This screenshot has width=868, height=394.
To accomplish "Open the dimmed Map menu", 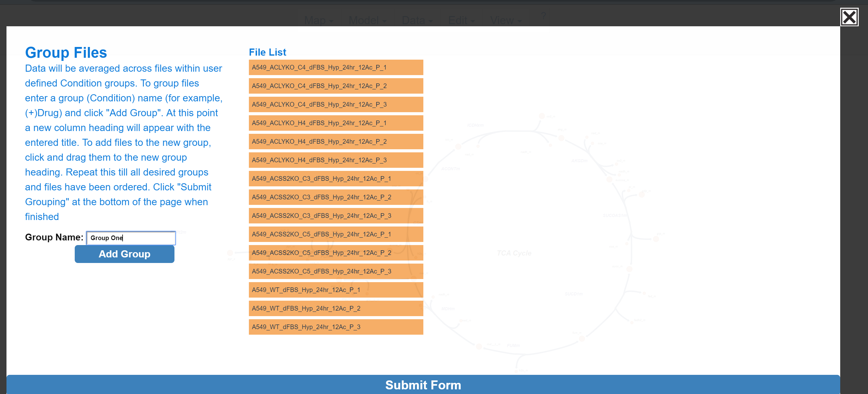I will coord(318,20).
